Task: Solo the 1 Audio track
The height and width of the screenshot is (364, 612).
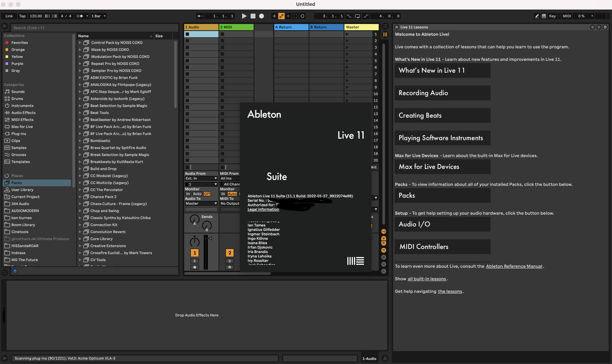Action: click(x=195, y=261)
